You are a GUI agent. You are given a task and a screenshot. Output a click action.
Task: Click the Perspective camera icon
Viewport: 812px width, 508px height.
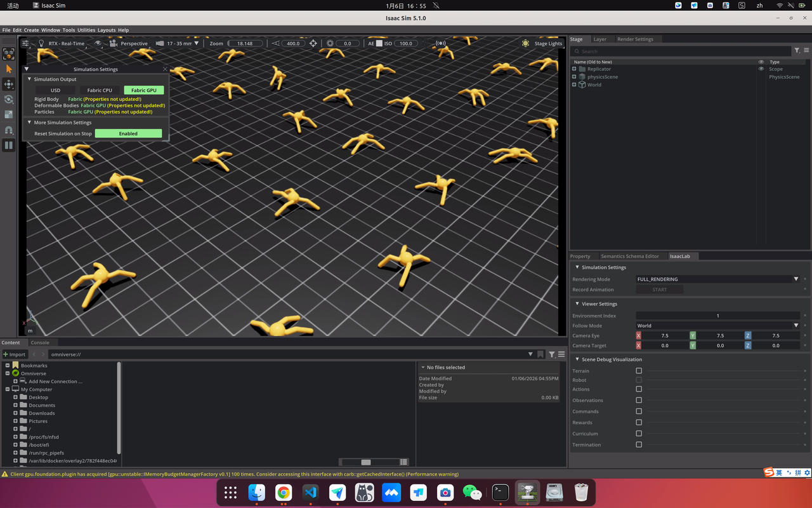[114, 43]
